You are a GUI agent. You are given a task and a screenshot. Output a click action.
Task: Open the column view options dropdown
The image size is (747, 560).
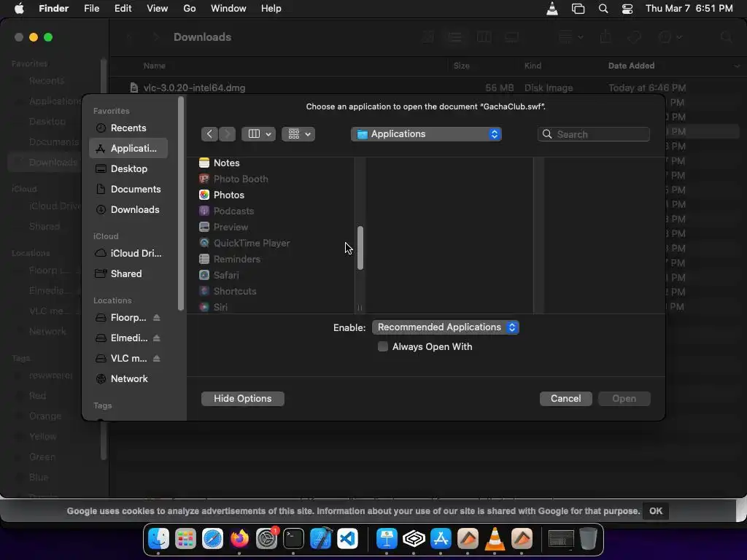click(x=258, y=134)
